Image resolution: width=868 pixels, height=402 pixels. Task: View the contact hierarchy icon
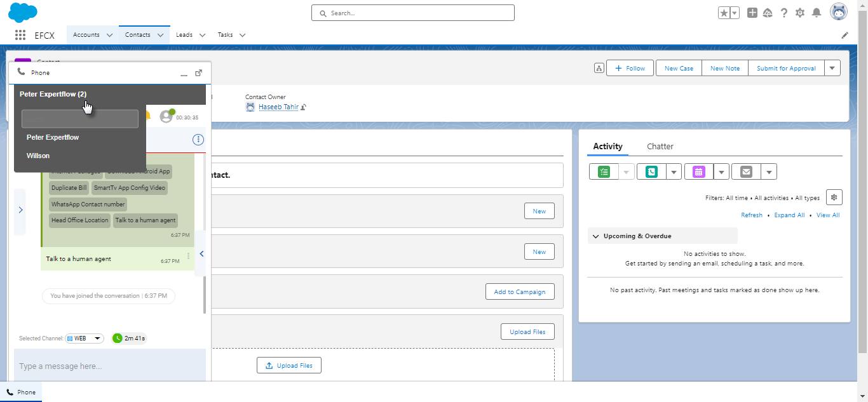click(599, 69)
